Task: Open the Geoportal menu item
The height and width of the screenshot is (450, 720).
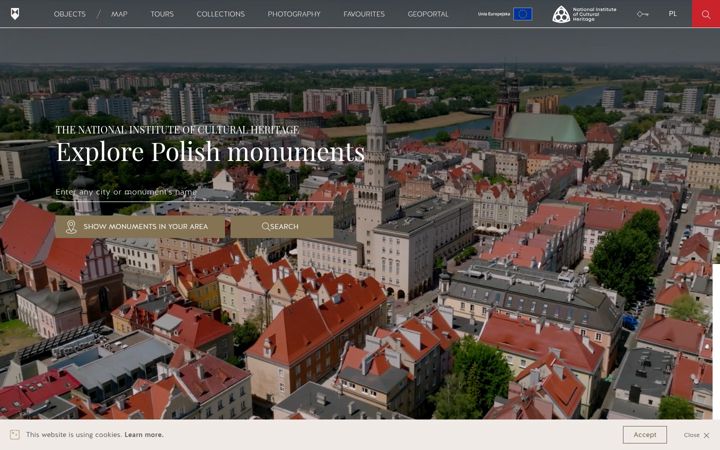Action: pyautogui.click(x=428, y=14)
